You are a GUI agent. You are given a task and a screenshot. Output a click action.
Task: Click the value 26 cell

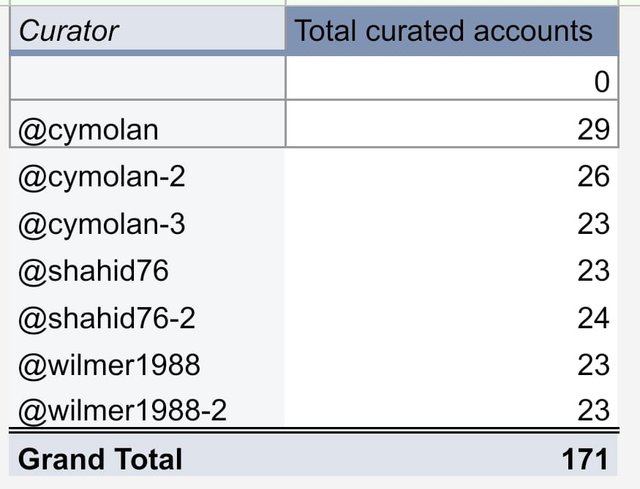(x=452, y=176)
